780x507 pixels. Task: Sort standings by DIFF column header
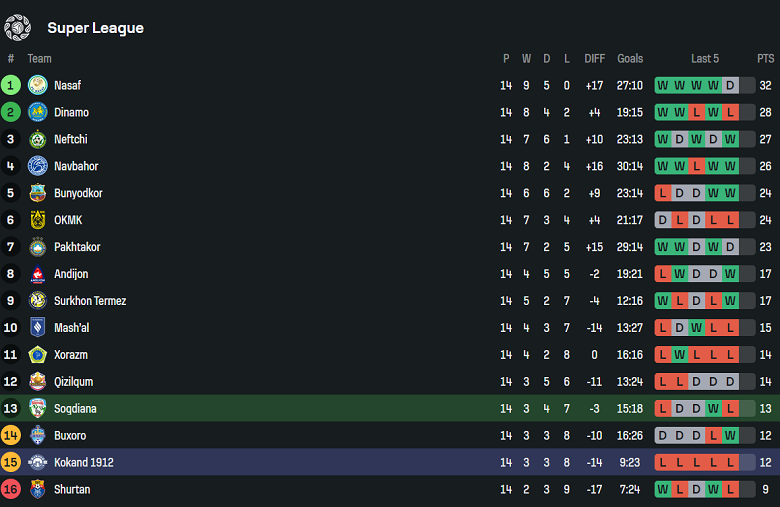[x=595, y=59]
